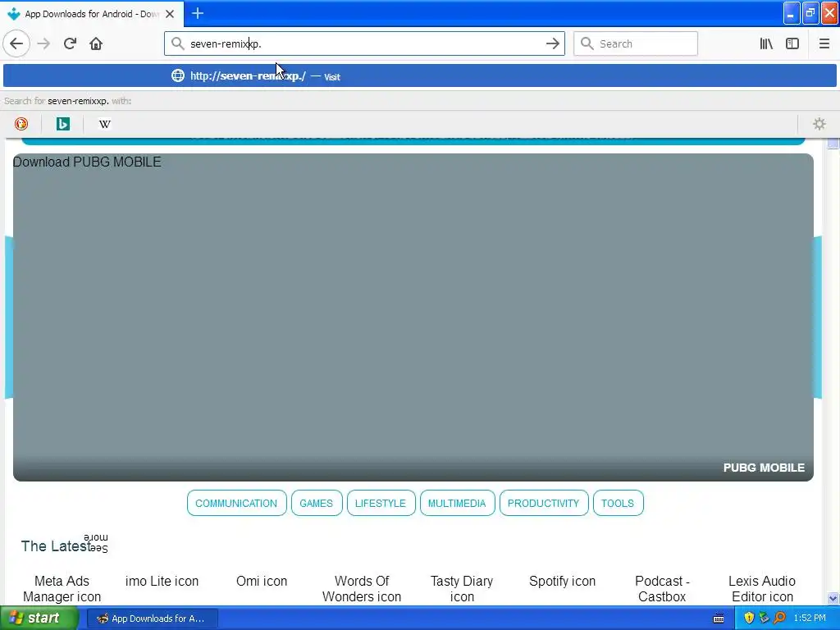Click the Download PUBG MOBILE text
840x630 pixels.
pos(87,162)
